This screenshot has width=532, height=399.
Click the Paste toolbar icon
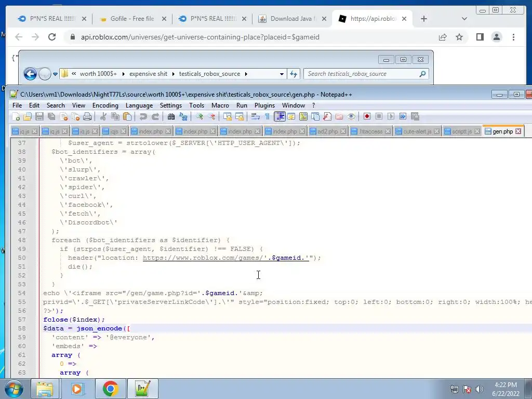[x=127, y=117]
